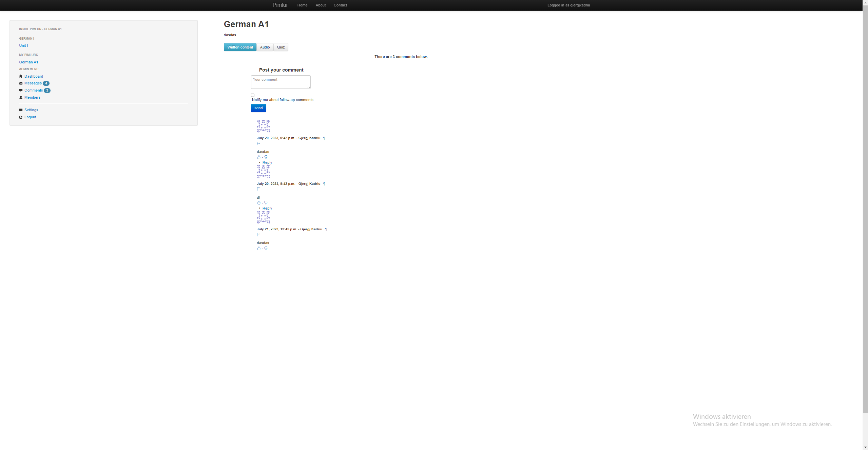Click 'Post your comment' heading
The height and width of the screenshot is (450, 868).
pyautogui.click(x=281, y=70)
